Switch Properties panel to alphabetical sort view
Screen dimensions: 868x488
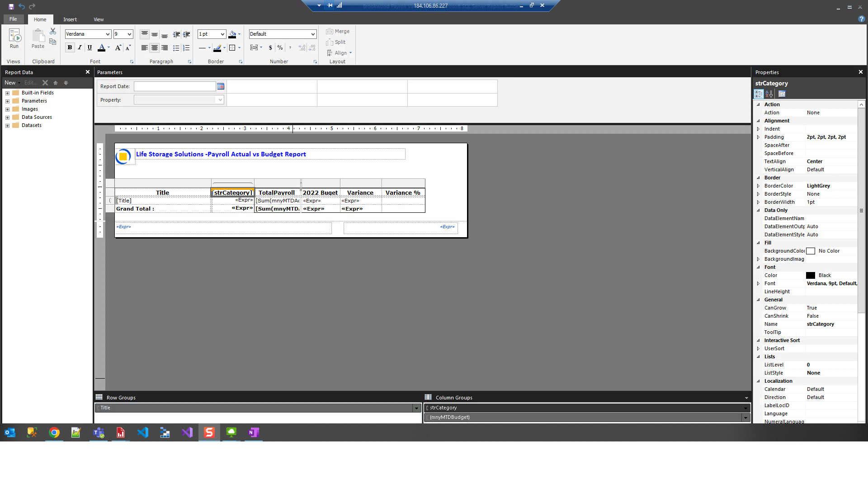tap(769, 94)
